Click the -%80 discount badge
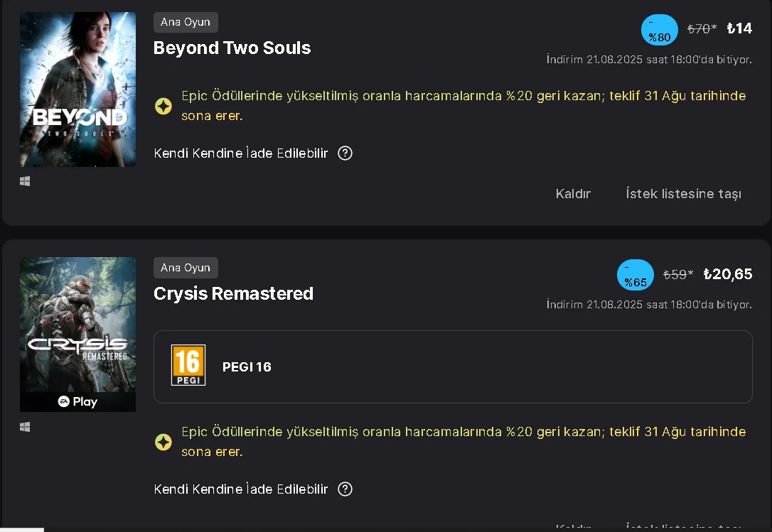The height and width of the screenshot is (532, 772). (659, 30)
